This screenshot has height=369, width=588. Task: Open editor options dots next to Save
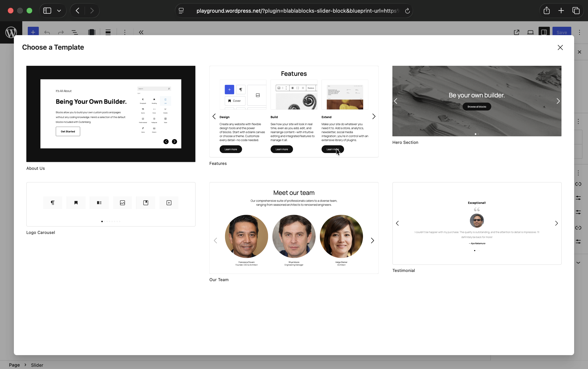pos(579,32)
